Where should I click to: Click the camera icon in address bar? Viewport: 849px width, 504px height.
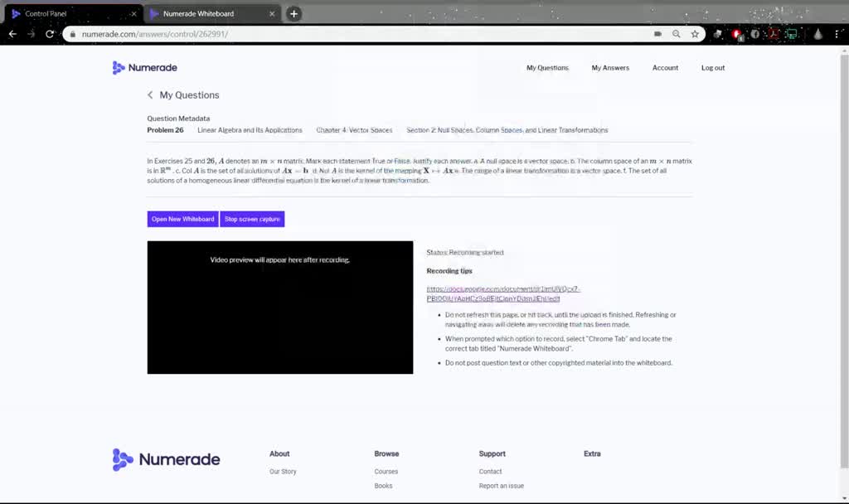point(657,34)
